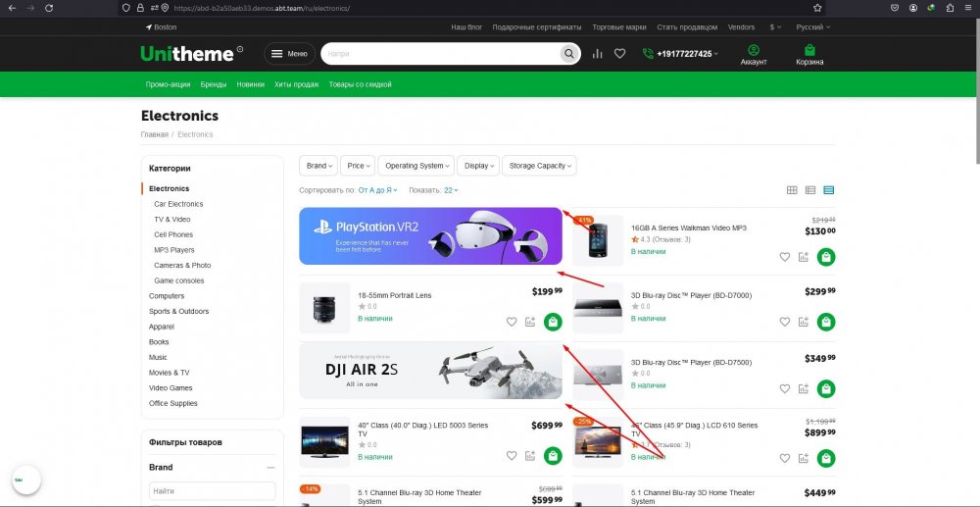980x507 pixels.
Task: Open the Русский language selector
Action: tap(813, 27)
